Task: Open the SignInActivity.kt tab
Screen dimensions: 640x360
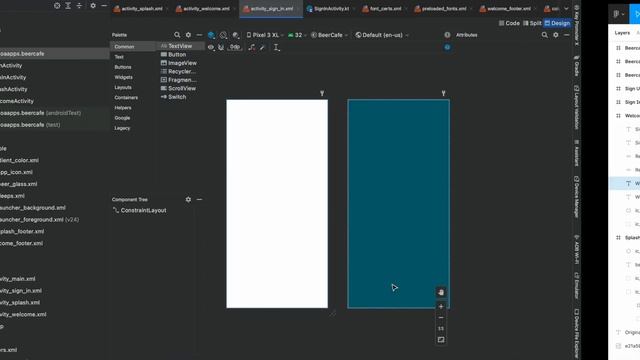Action: [x=331, y=9]
